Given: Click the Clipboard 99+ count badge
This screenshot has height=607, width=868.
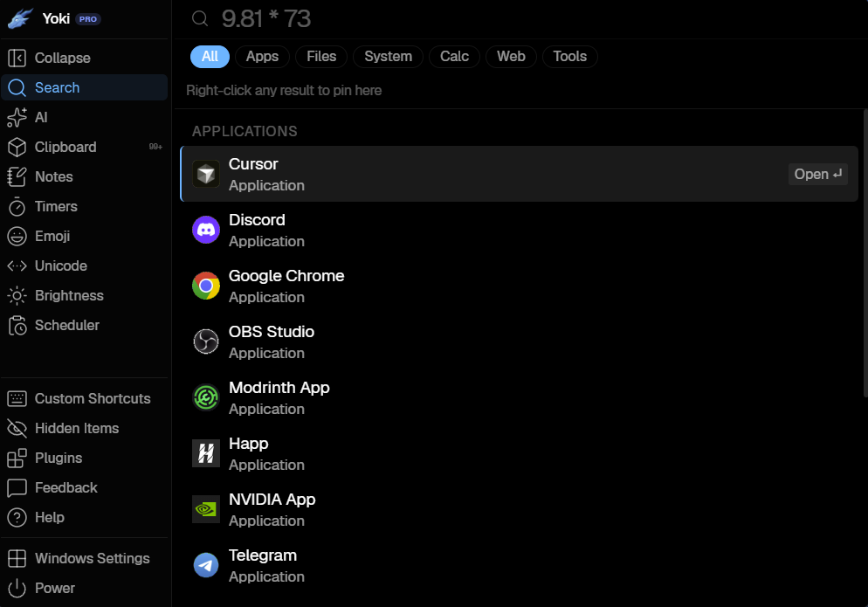Looking at the screenshot, I should (155, 147).
